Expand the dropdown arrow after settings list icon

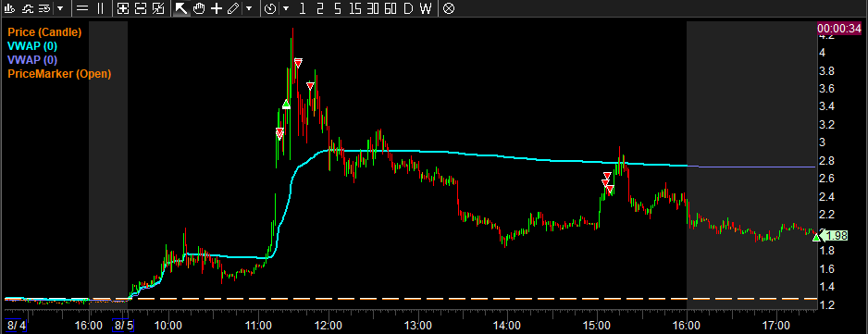pyautogui.click(x=60, y=9)
